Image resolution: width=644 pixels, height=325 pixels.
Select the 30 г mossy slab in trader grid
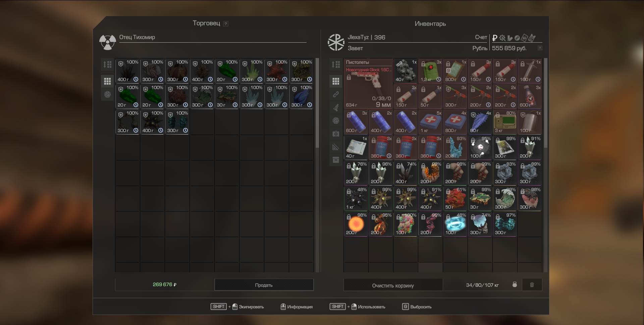(x=227, y=96)
